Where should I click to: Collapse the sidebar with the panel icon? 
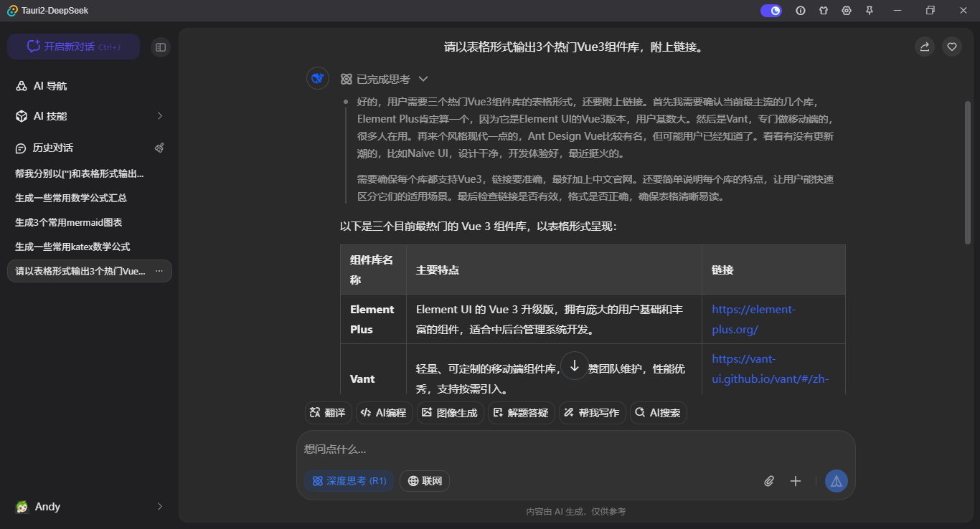tap(161, 47)
